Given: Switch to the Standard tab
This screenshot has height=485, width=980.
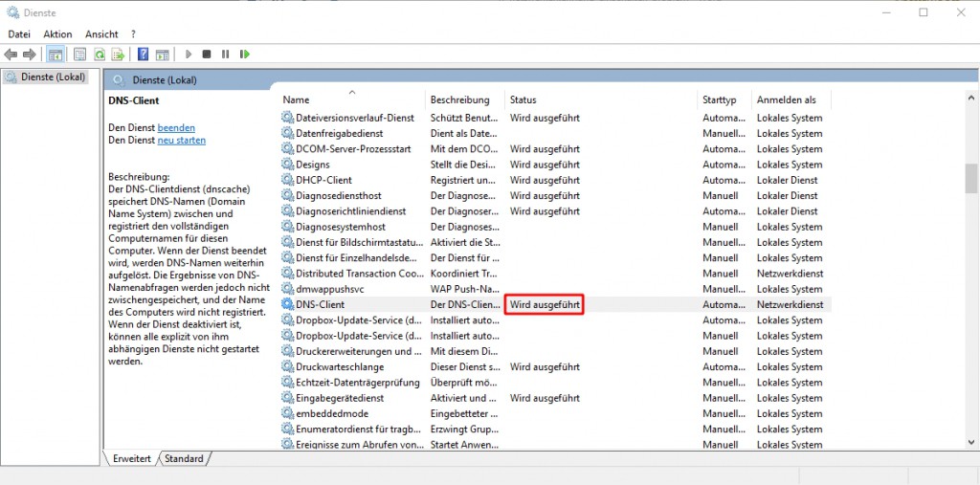Looking at the screenshot, I should click(x=184, y=459).
